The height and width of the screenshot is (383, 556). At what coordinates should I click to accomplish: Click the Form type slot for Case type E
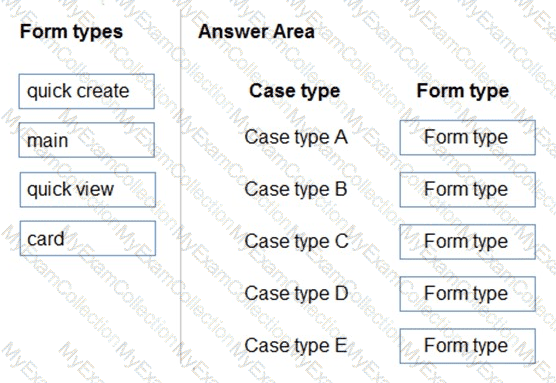(x=467, y=346)
